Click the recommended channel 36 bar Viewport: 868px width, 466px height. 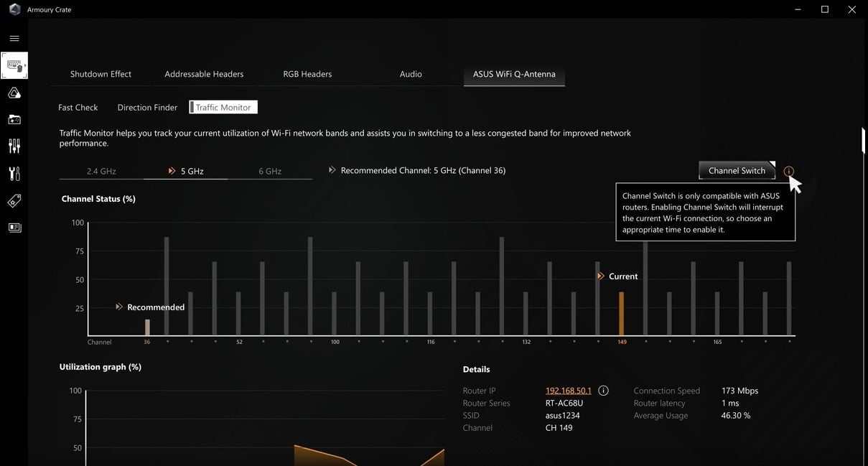[x=147, y=327]
